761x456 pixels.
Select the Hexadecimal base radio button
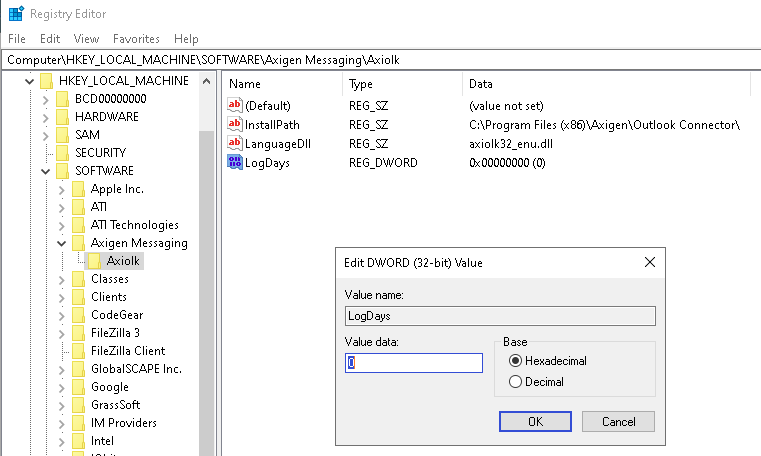[x=515, y=361]
